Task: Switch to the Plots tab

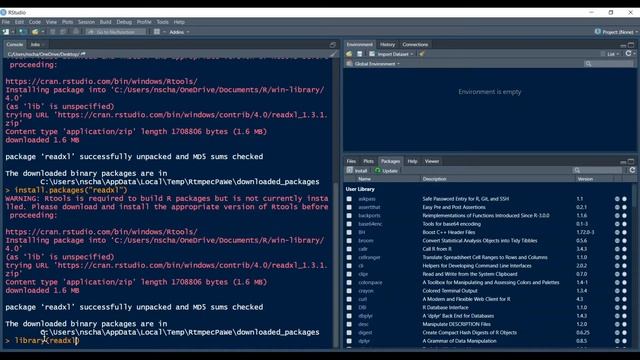Action: (369, 161)
